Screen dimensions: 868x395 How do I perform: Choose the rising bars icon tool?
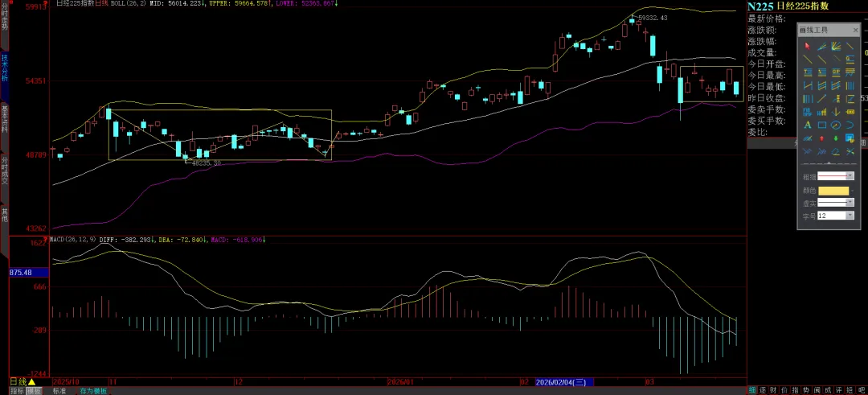pyautogui.click(x=822, y=111)
